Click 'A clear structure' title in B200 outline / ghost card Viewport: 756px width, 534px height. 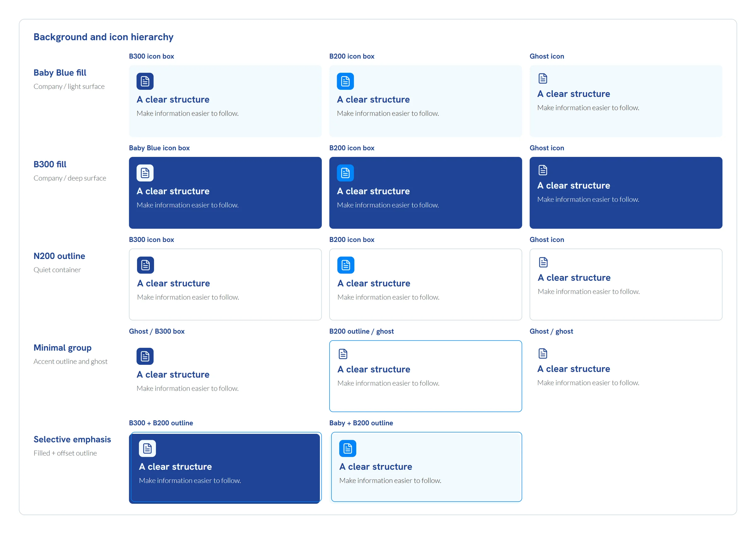374,369
